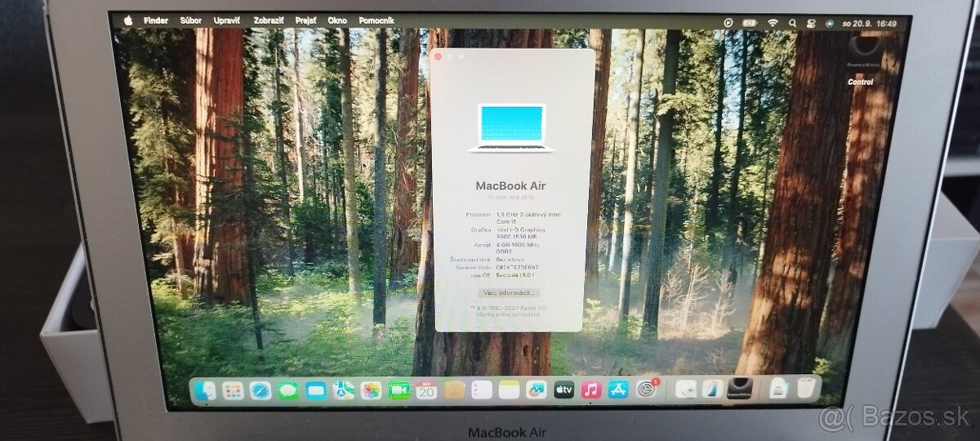
Task: Open Mail from the Dock
Action: tap(316, 390)
